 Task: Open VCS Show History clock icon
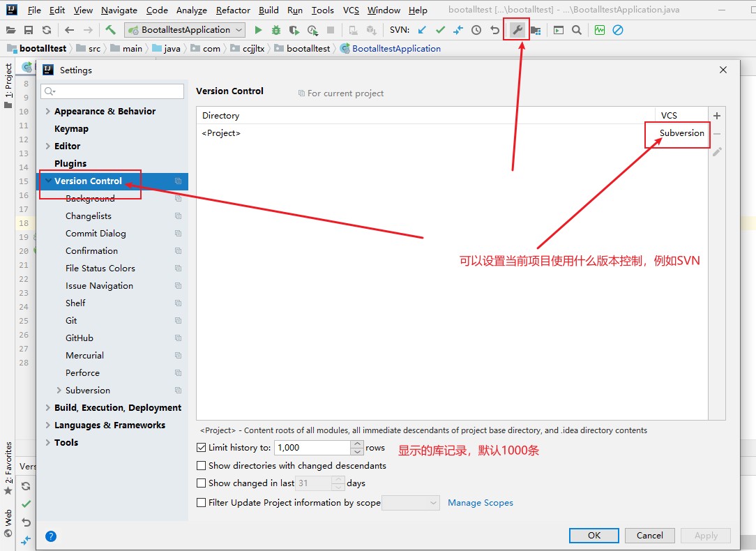[x=476, y=30]
